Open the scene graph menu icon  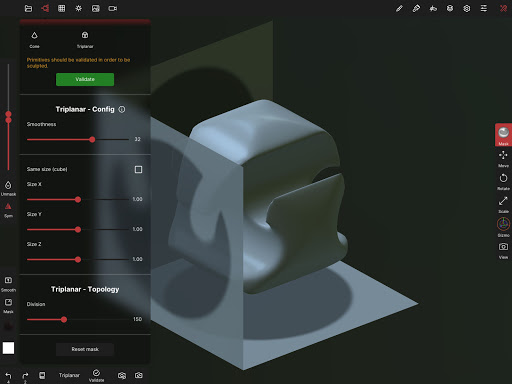pos(45,8)
